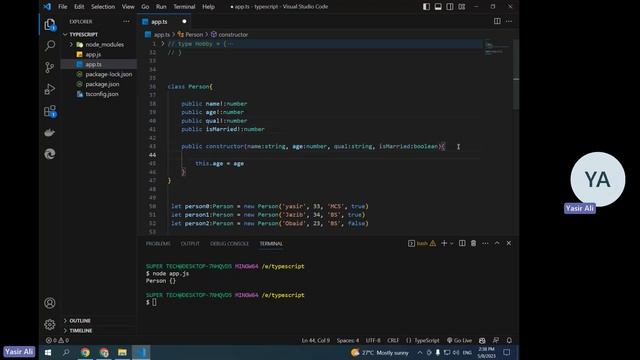Open the Manage gear icon

pyautogui.click(x=49, y=324)
